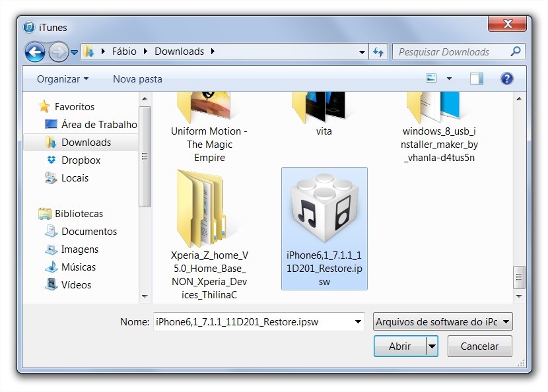Click the navigation pane scroll down arrow
548x392 pixels.
(x=145, y=296)
